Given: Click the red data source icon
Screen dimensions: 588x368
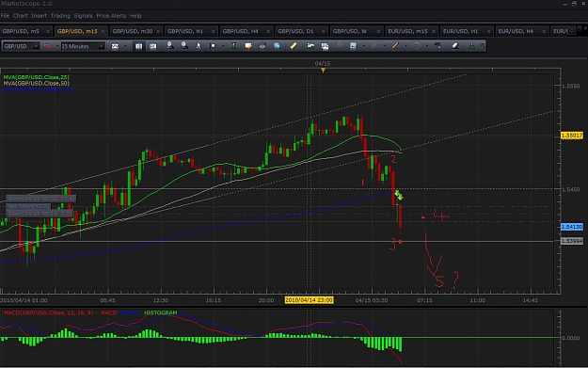Looking at the screenshot, I should pos(48,46).
